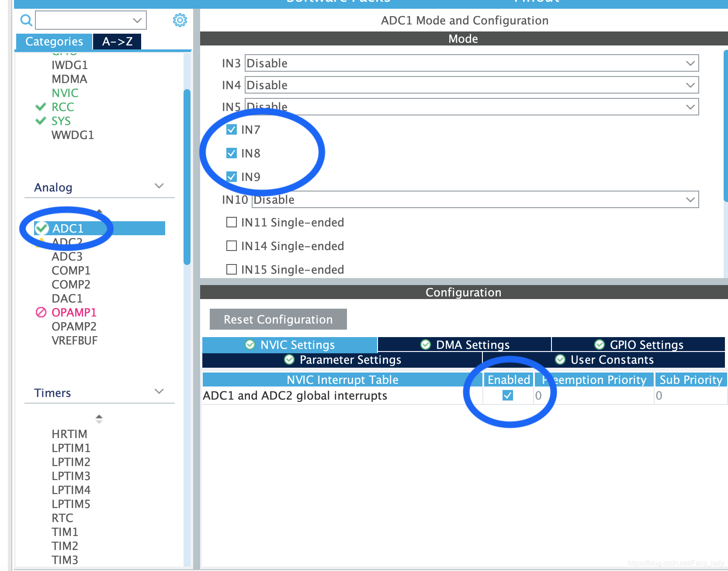Open the IN5 mode dropdown

471,107
